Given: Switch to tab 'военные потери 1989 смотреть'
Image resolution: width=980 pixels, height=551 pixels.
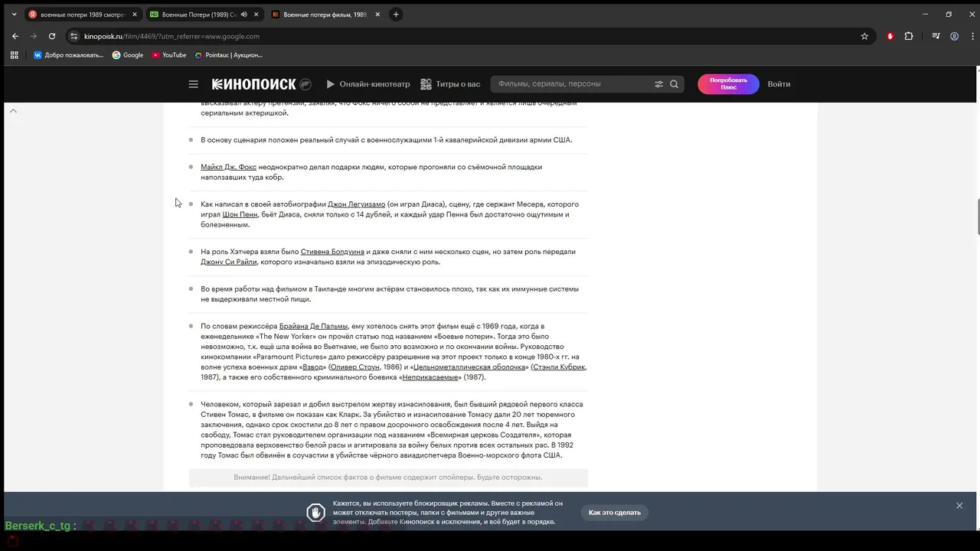Looking at the screenshot, I should [x=83, y=15].
